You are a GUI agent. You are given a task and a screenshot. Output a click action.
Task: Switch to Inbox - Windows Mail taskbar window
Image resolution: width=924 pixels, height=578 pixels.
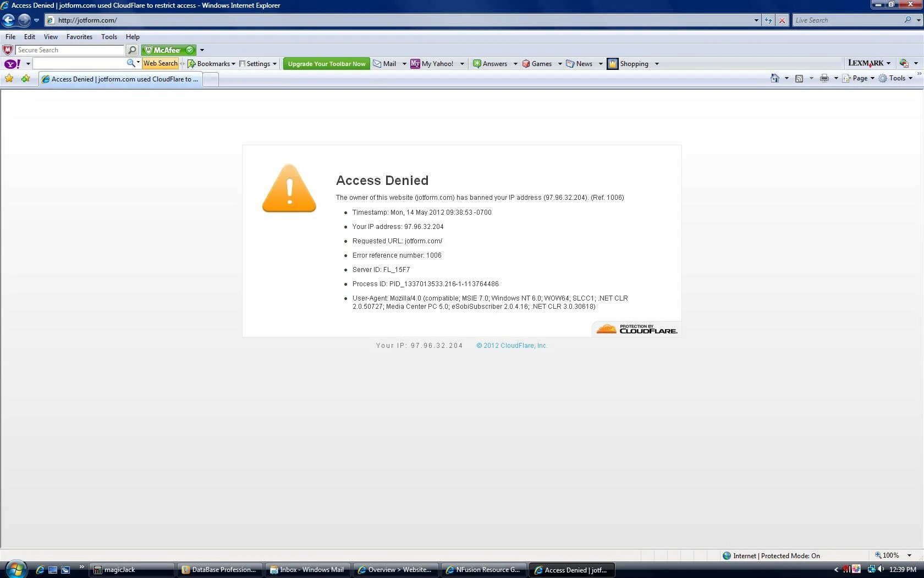coord(308,570)
